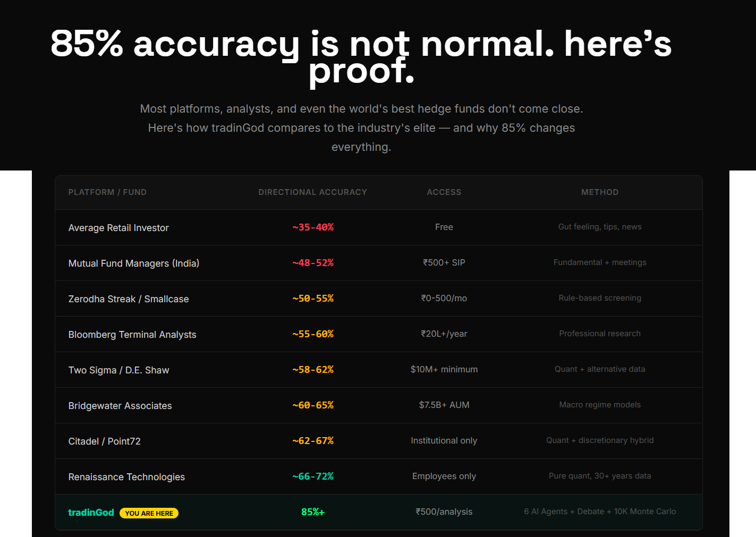
Task: Click the 'Most platforms, analysts' subtitle paragraph
Action: coord(361,128)
